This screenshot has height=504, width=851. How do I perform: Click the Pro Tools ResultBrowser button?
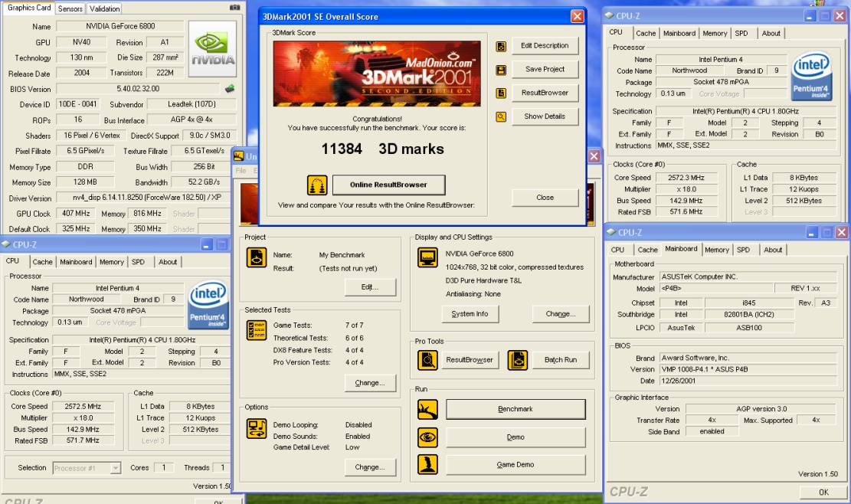470,360
